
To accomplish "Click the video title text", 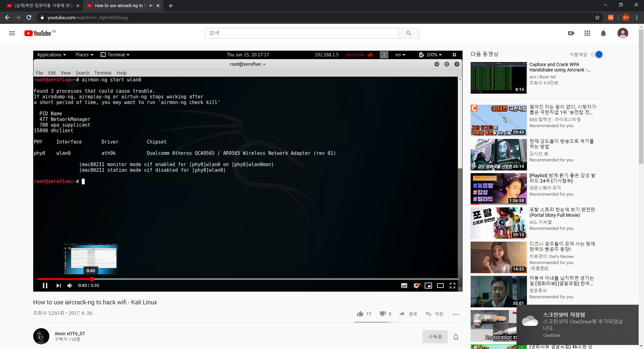I will [95, 302].
